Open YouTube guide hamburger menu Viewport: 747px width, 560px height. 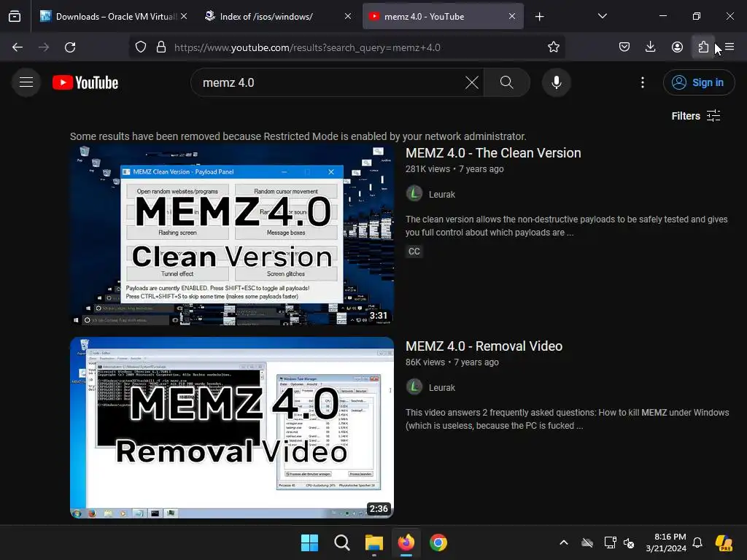(26, 82)
